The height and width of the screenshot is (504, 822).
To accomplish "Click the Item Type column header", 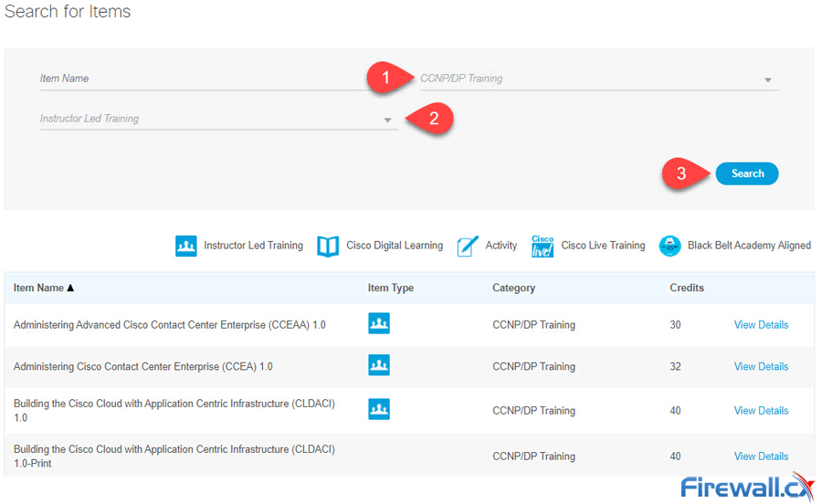I will (x=391, y=288).
